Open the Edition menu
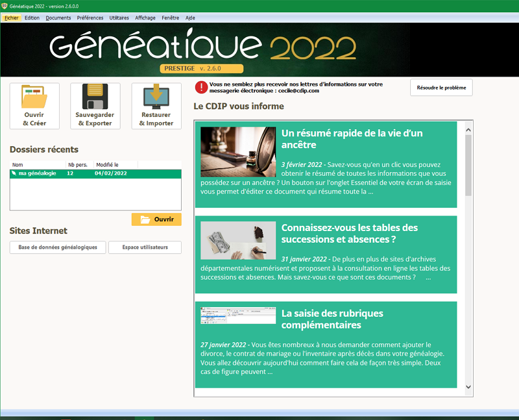519x420 pixels. tap(32, 18)
